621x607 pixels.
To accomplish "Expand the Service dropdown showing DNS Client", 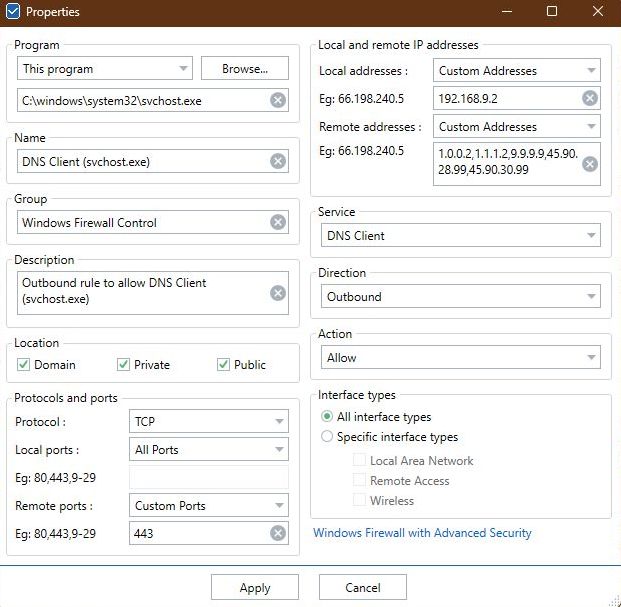I will tap(463, 236).
